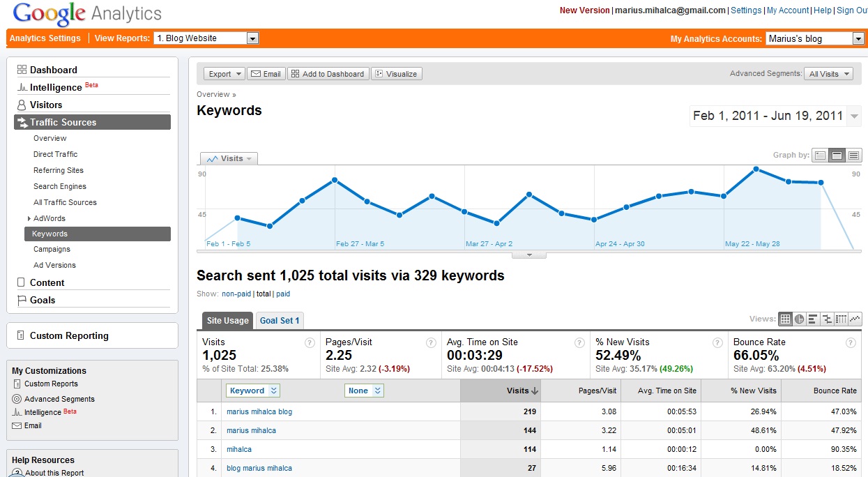Image resolution: width=868 pixels, height=477 pixels.
Task: Open Keywords report in sidebar
Action: tap(98, 234)
